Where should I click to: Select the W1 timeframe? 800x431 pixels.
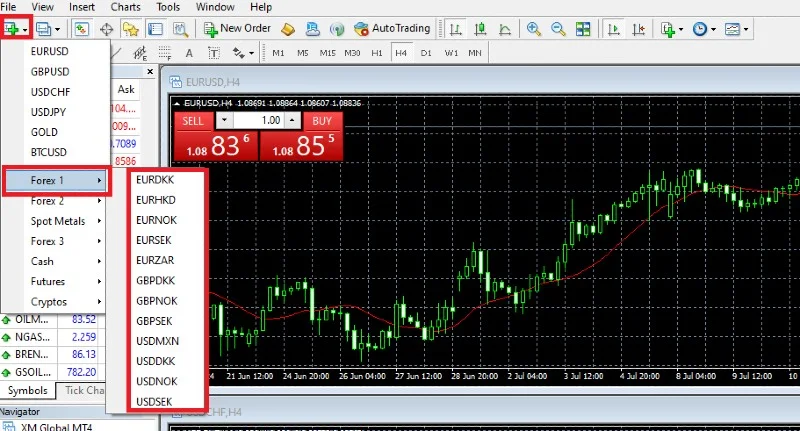pyautogui.click(x=451, y=53)
